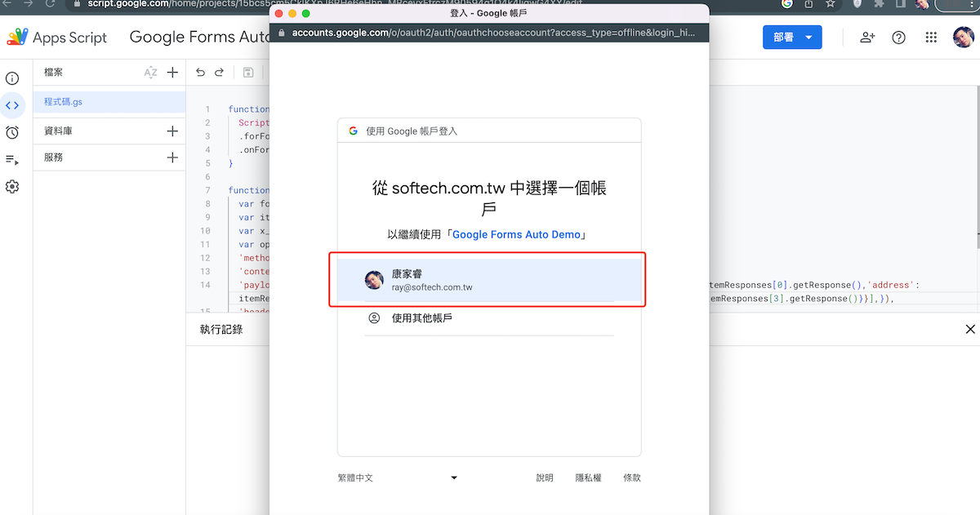
Task: Click the 執行記錄 heading
Action: [x=221, y=330]
